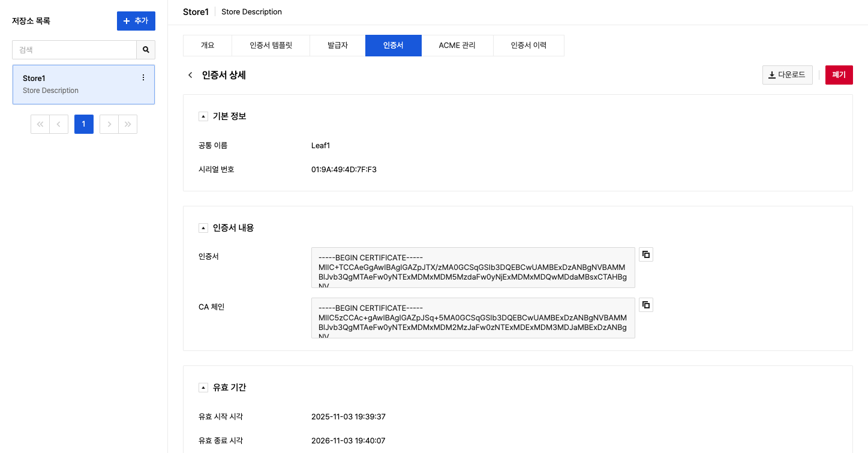This screenshot has width=868, height=453.
Task: Go back using the left arrow icon
Action: [190, 75]
